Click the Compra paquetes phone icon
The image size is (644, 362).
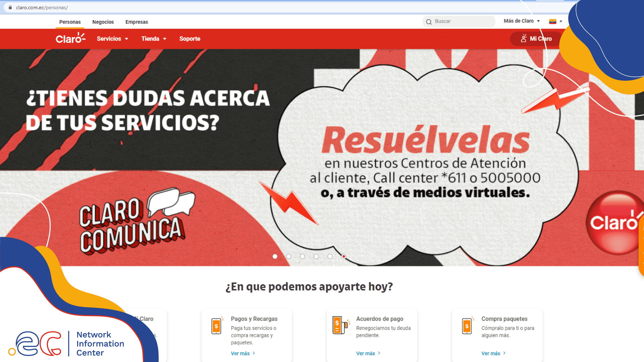click(x=467, y=325)
